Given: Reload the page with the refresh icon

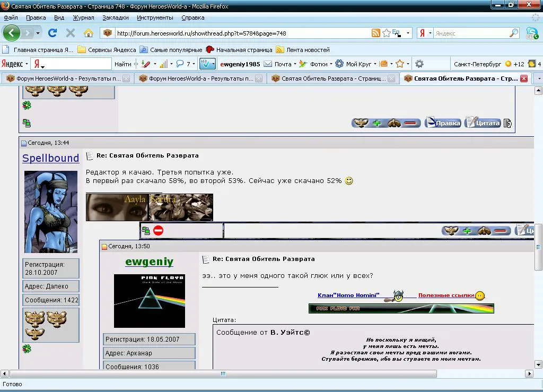Looking at the screenshot, I should pyautogui.click(x=52, y=33).
